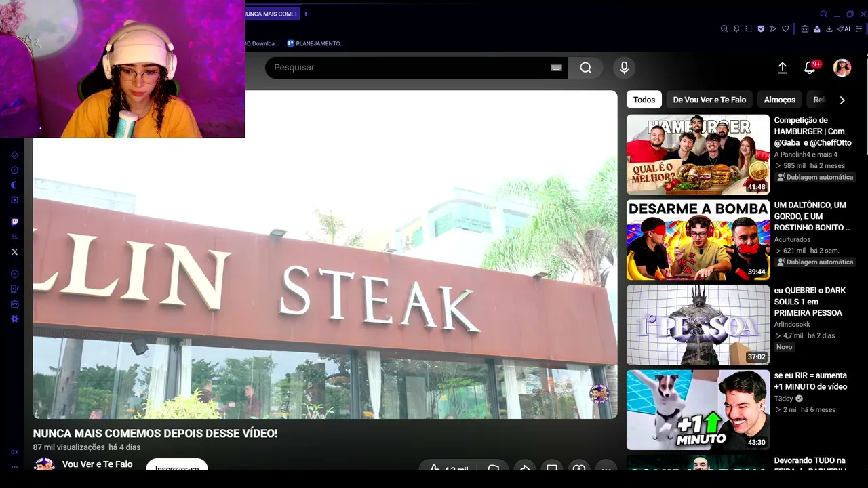Screen dimensions: 868x488
Task: Add page to bookmarks with heart icon
Action: click(785, 29)
